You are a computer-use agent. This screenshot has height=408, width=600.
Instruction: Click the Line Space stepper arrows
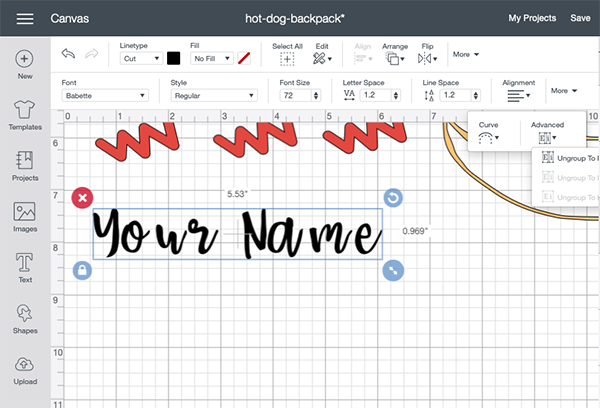[x=475, y=95]
